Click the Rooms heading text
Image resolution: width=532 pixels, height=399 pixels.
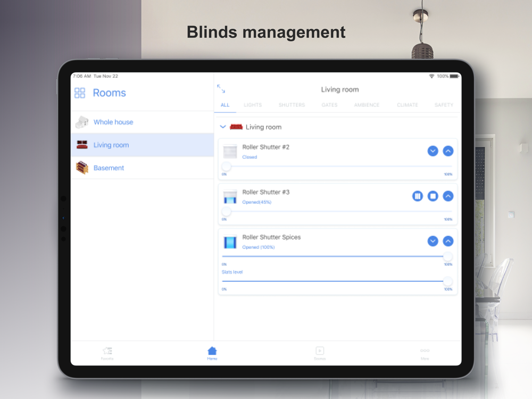(109, 93)
